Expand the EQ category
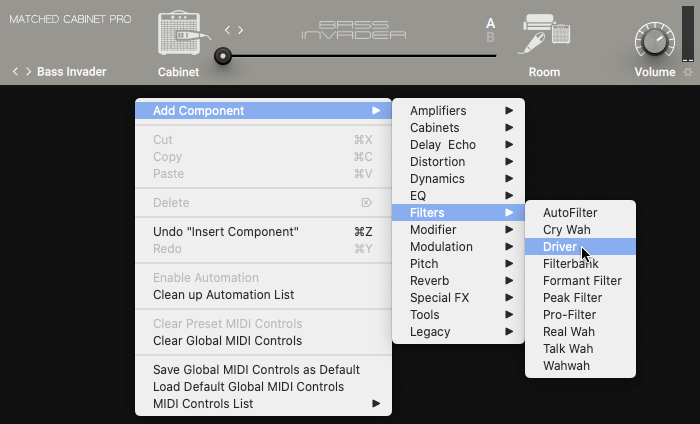The width and height of the screenshot is (700, 424). pos(458,195)
